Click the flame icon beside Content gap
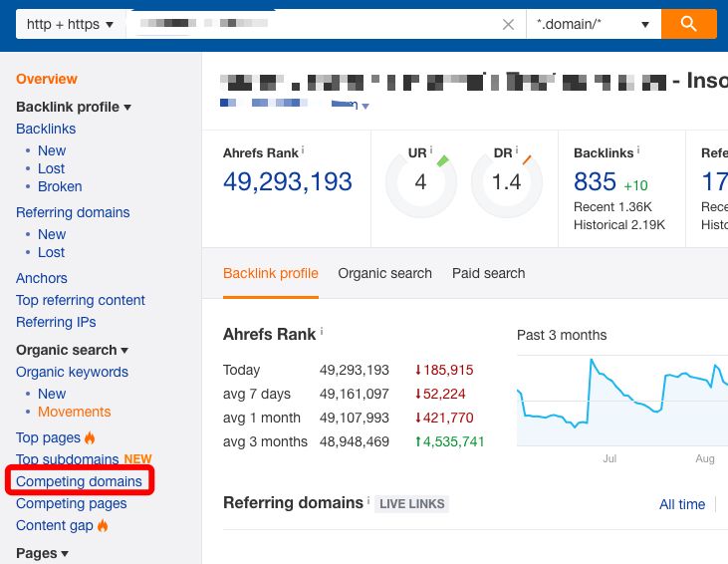The image size is (728, 564). 103,525
